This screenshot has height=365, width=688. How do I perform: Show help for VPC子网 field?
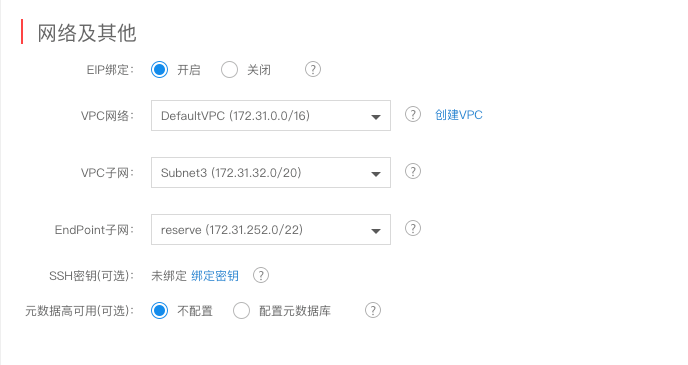413,172
